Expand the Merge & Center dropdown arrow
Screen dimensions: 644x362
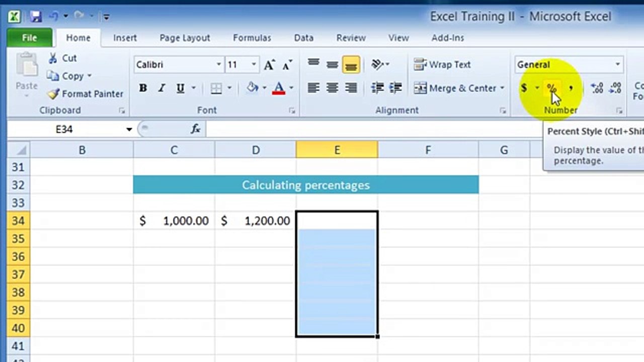502,88
